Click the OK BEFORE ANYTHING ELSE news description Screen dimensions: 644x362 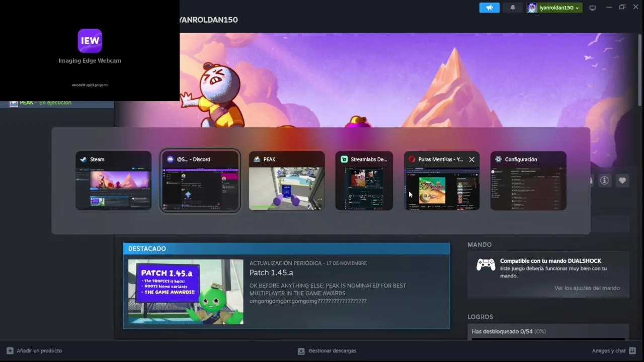coord(328,293)
